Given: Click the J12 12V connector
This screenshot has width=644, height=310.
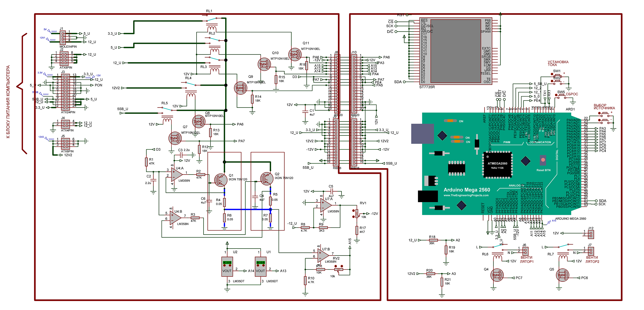Looking at the screenshot, I should click(x=591, y=234).
